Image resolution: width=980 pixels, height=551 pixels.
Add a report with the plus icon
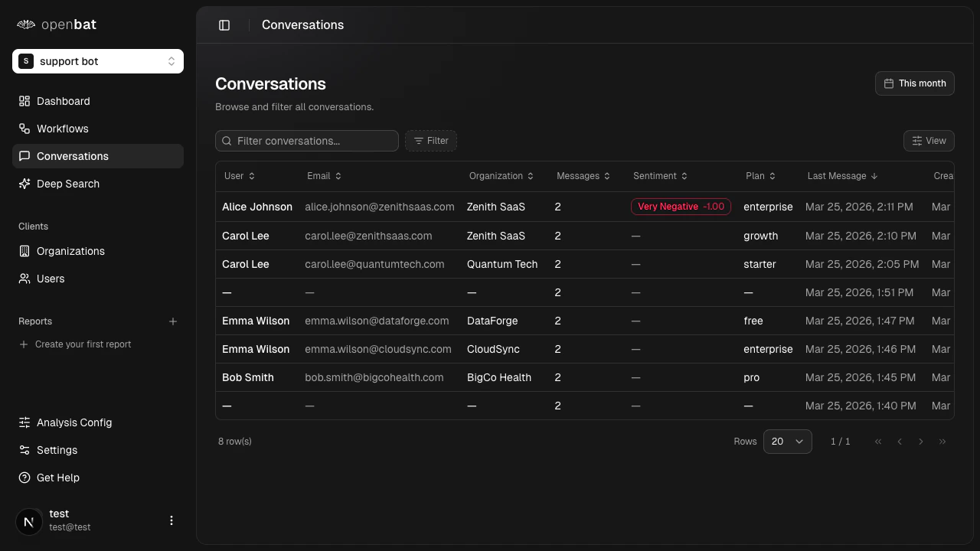click(x=173, y=321)
